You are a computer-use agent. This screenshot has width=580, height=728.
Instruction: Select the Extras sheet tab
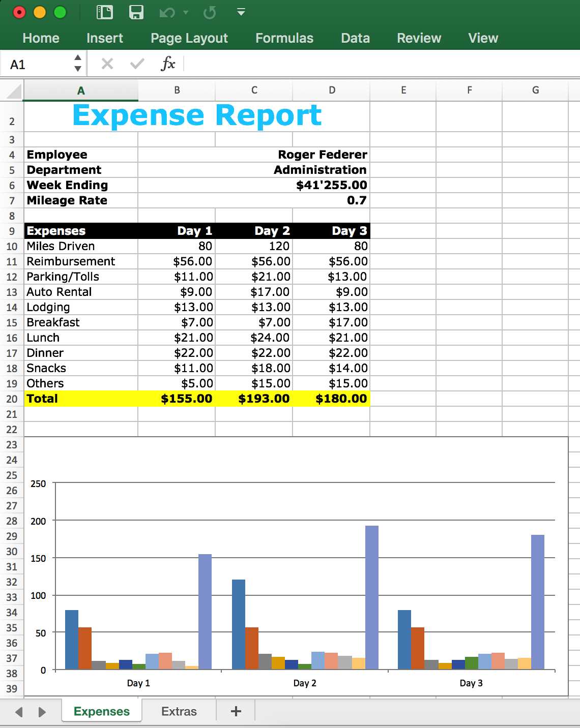[x=179, y=711]
